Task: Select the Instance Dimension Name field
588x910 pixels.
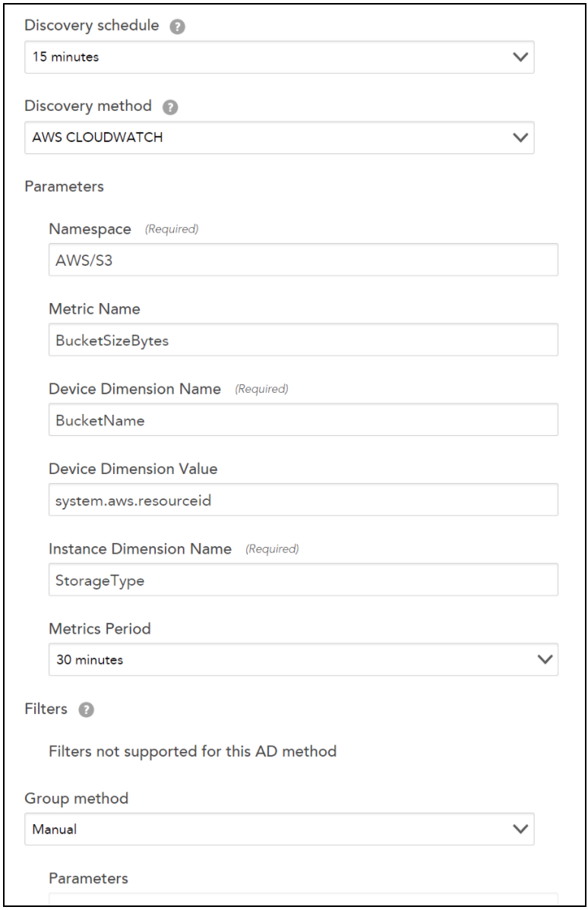Action: 304,579
